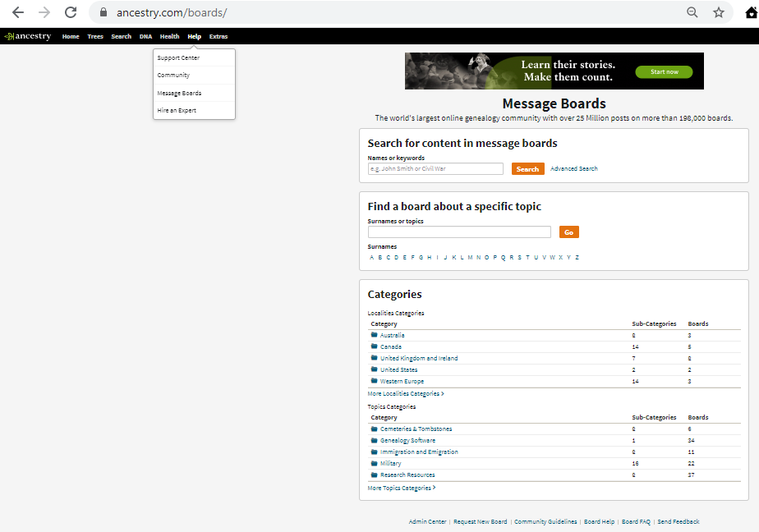Open the Extras menu

pyautogui.click(x=218, y=36)
